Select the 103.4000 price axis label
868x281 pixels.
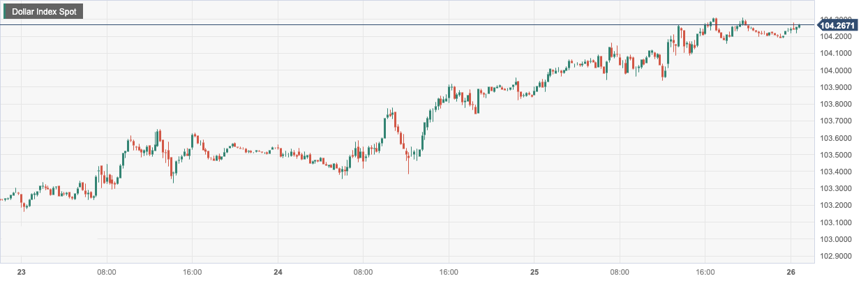[x=835, y=172]
